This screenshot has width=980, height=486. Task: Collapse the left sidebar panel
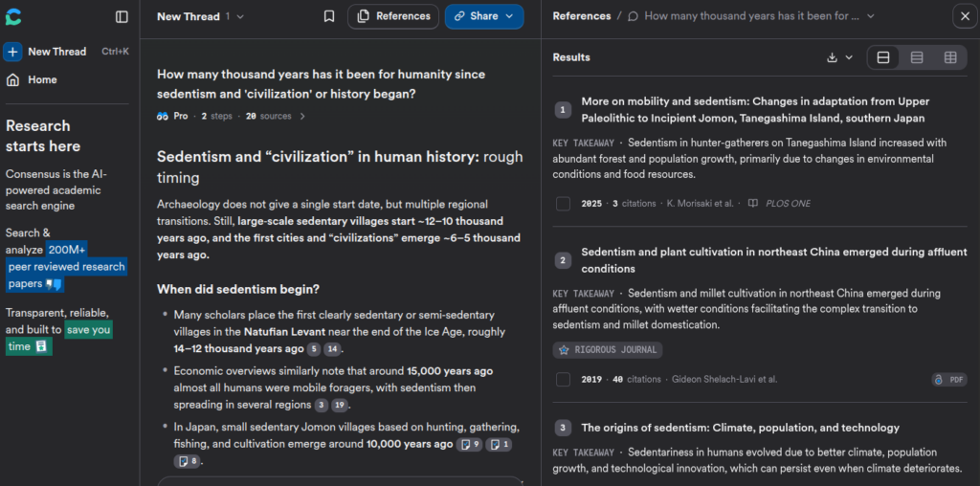[122, 16]
